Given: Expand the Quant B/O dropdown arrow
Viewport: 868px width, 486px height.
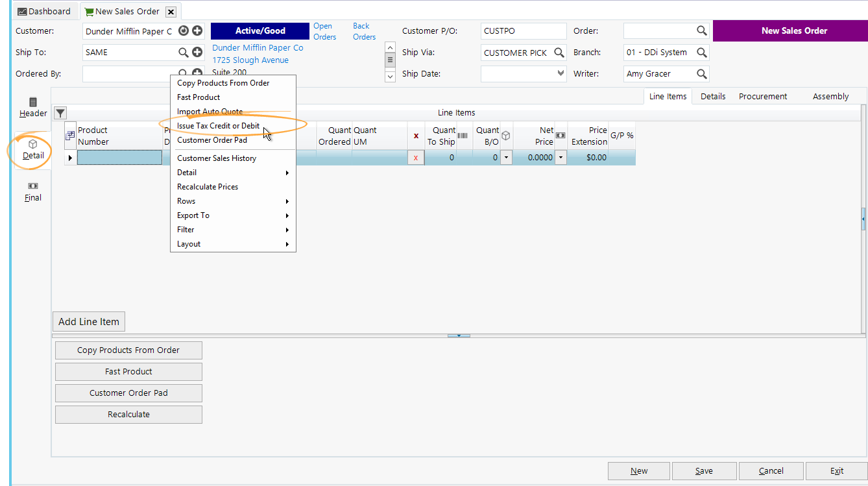Looking at the screenshot, I should pyautogui.click(x=506, y=157).
